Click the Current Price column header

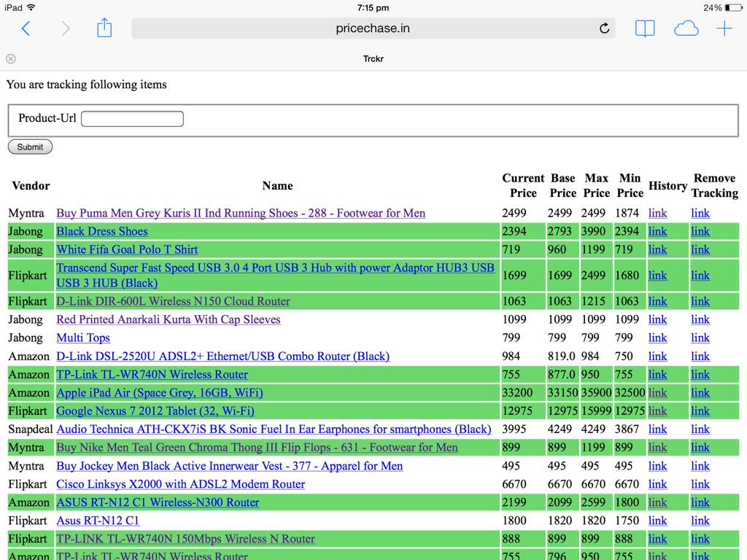coord(523,185)
